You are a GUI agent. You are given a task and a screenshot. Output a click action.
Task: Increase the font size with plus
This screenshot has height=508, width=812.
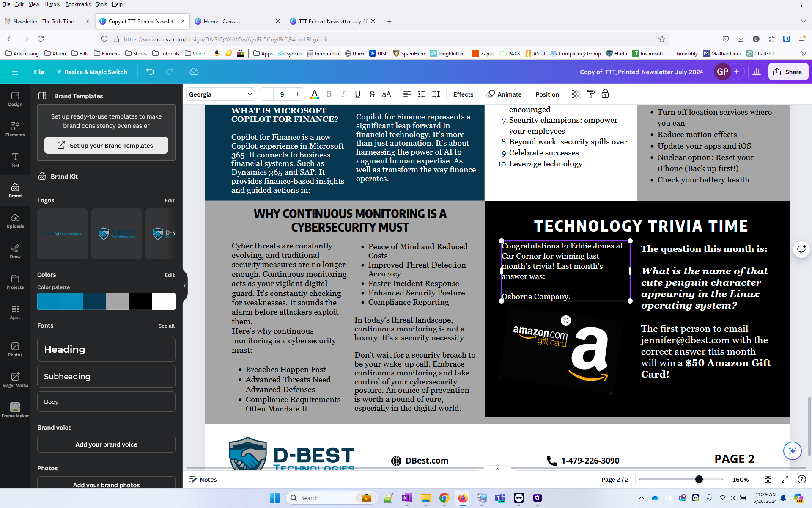pos(298,94)
